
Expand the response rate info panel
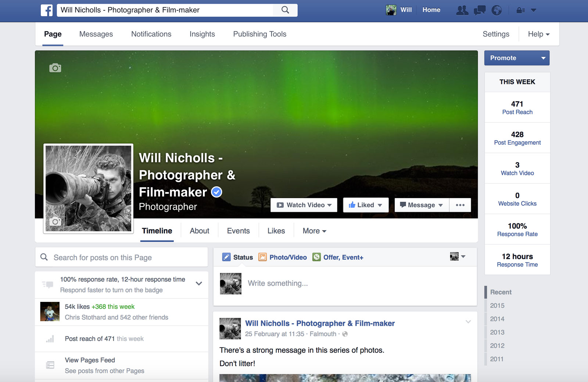click(199, 284)
